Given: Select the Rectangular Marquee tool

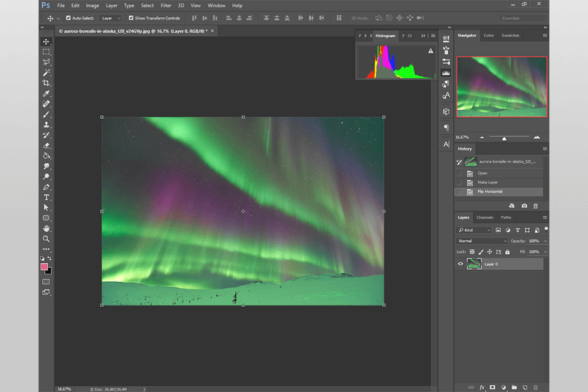Looking at the screenshot, I should [46, 52].
